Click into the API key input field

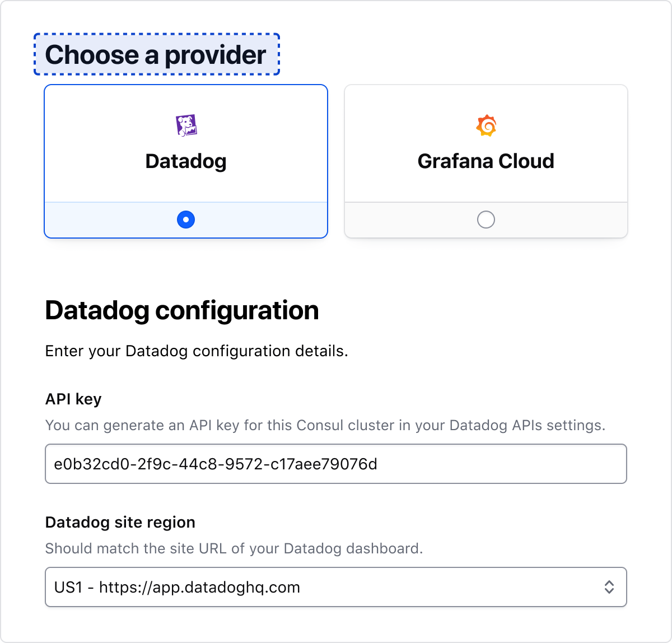(x=336, y=464)
